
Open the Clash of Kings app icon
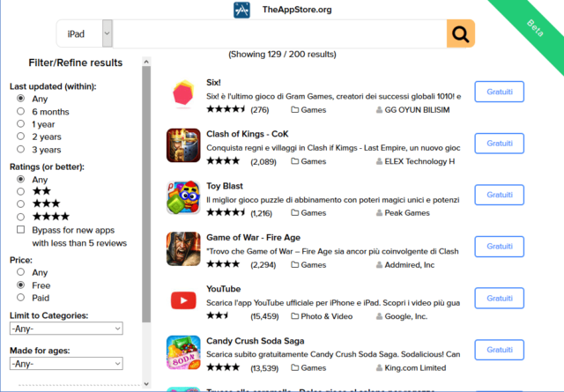pyautogui.click(x=183, y=145)
